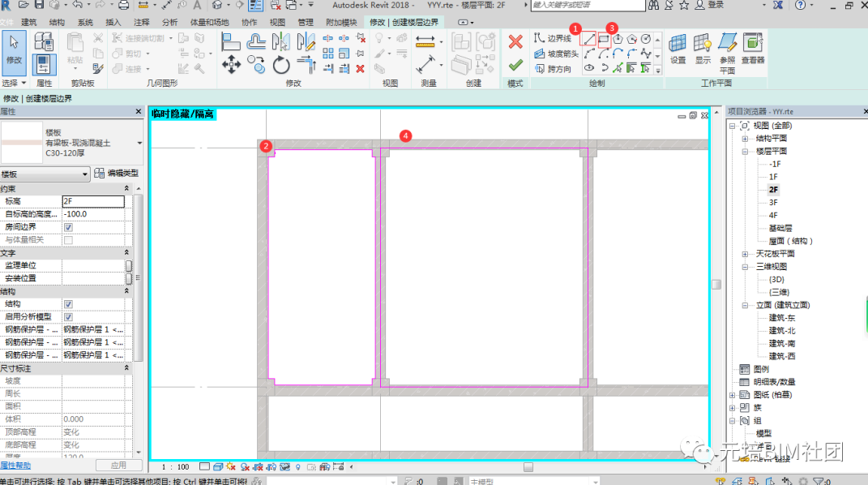Screen dimensions: 868x485
Task: Open the Annotate ribbon tab
Action: pos(141,22)
